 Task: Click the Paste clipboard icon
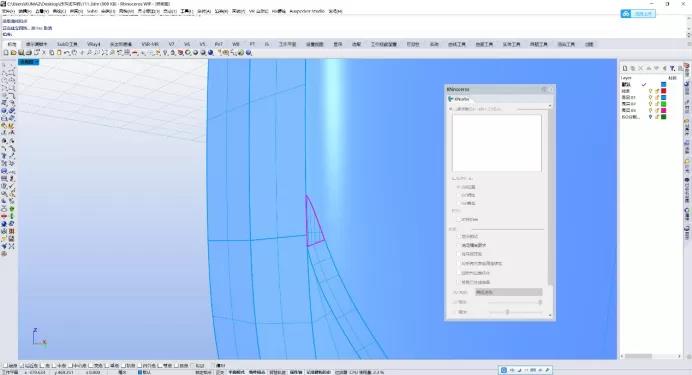[59, 52]
